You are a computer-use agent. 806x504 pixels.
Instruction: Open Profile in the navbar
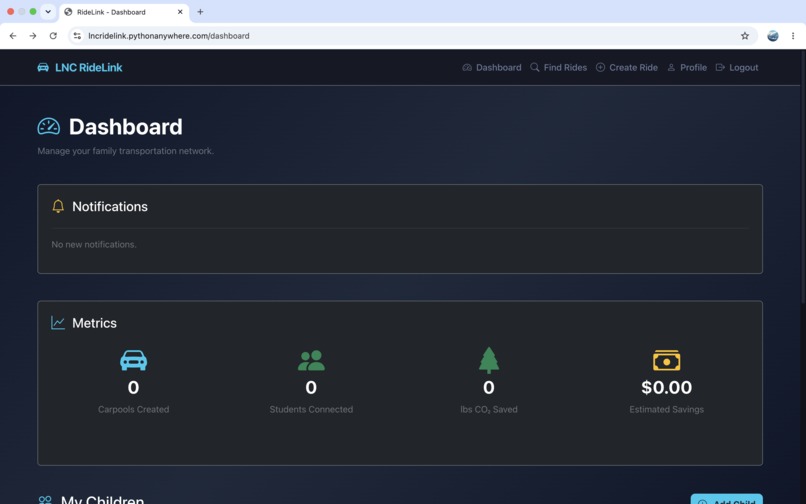pyautogui.click(x=687, y=67)
